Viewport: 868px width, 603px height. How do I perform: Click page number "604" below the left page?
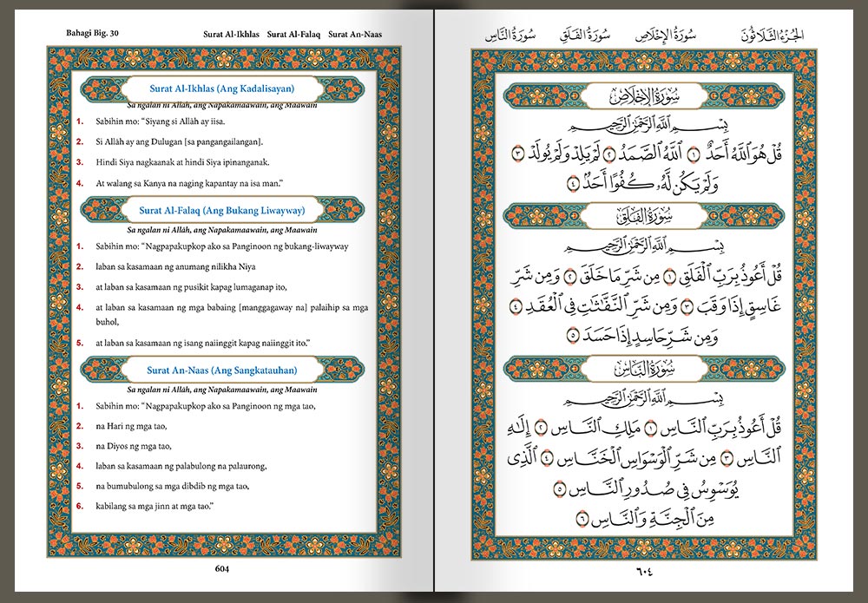pos(222,568)
